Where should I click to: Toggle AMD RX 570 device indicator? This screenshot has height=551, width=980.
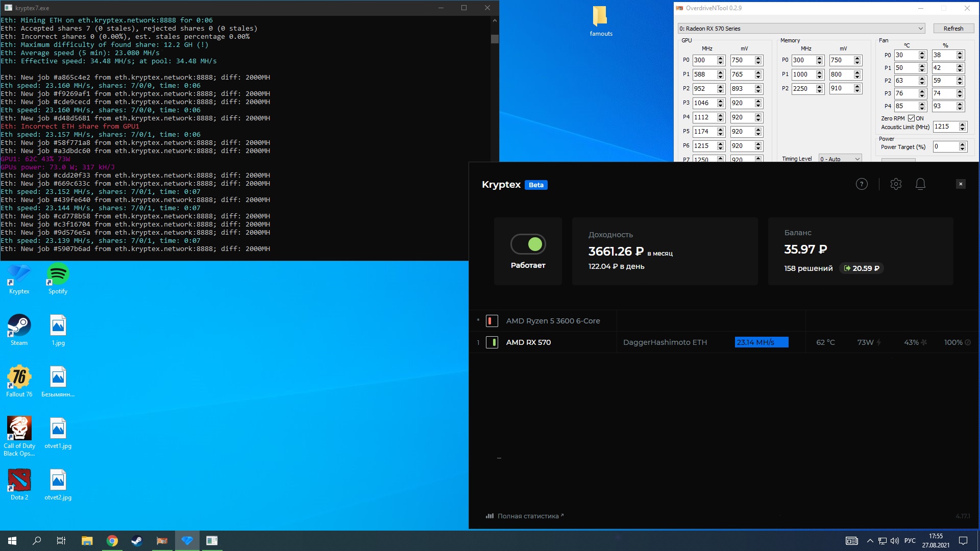click(x=492, y=342)
